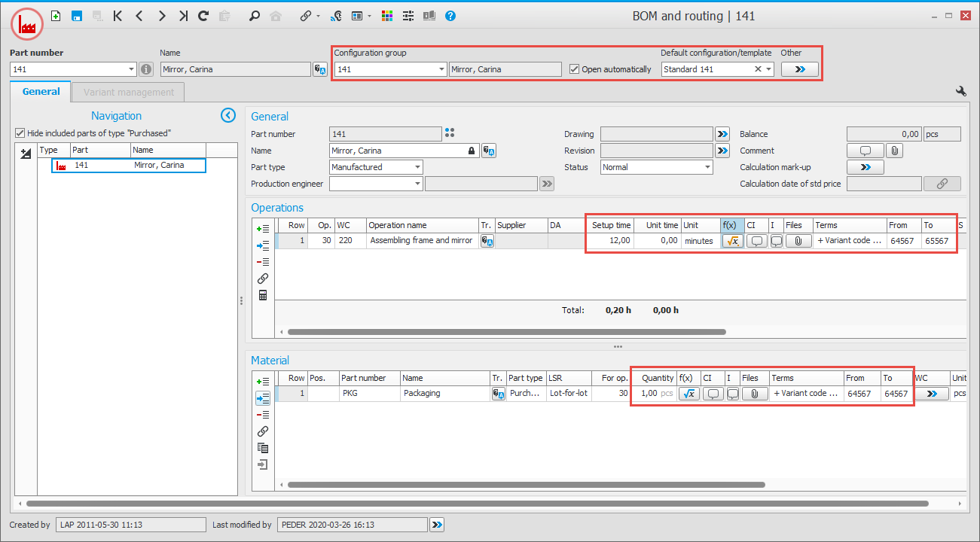980x542 pixels.
Task: Open the Status 'Normal' dropdown
Action: click(x=706, y=166)
